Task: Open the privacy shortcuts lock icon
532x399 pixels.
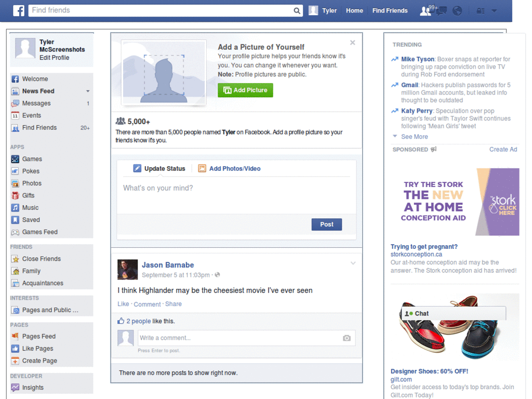Action: [x=481, y=11]
